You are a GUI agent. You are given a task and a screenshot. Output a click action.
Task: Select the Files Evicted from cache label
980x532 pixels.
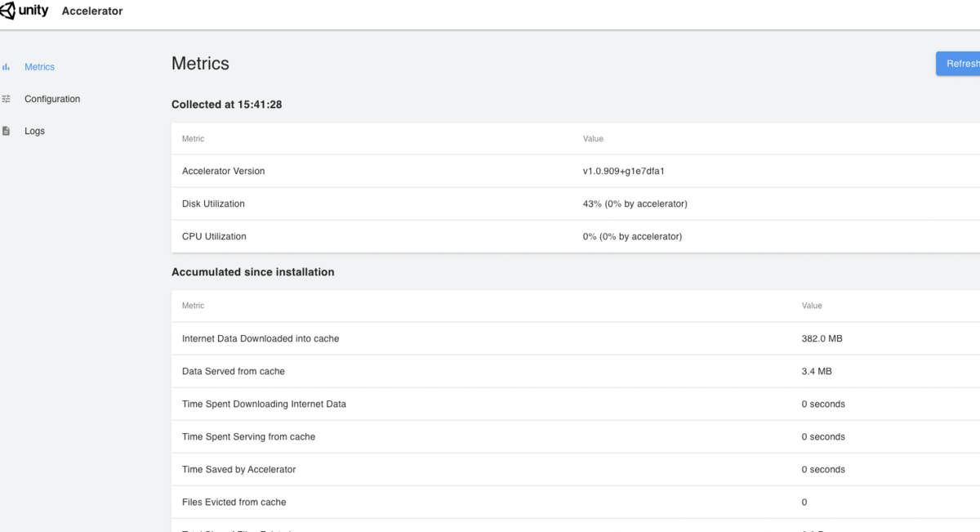(x=234, y=502)
